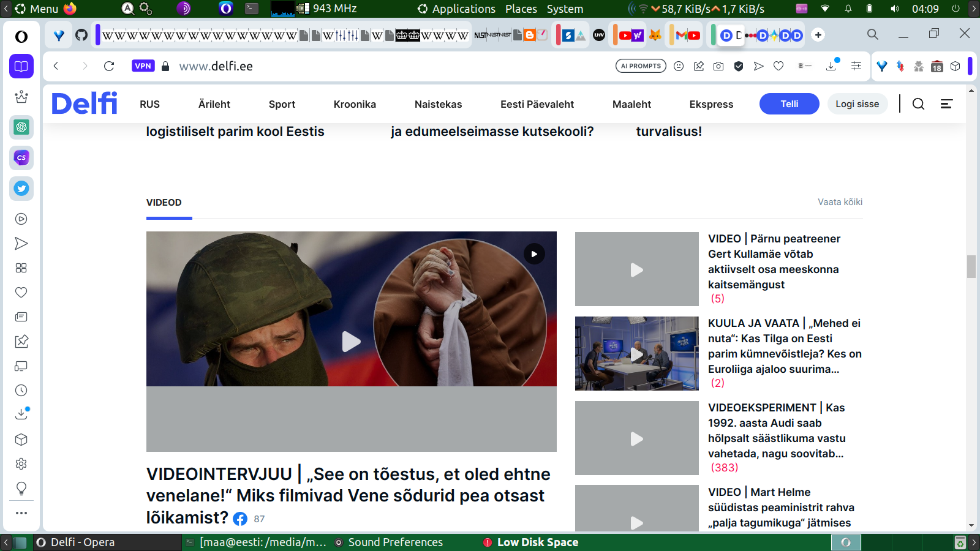
Task: Go to the Delfi logo homepage
Action: click(85, 103)
